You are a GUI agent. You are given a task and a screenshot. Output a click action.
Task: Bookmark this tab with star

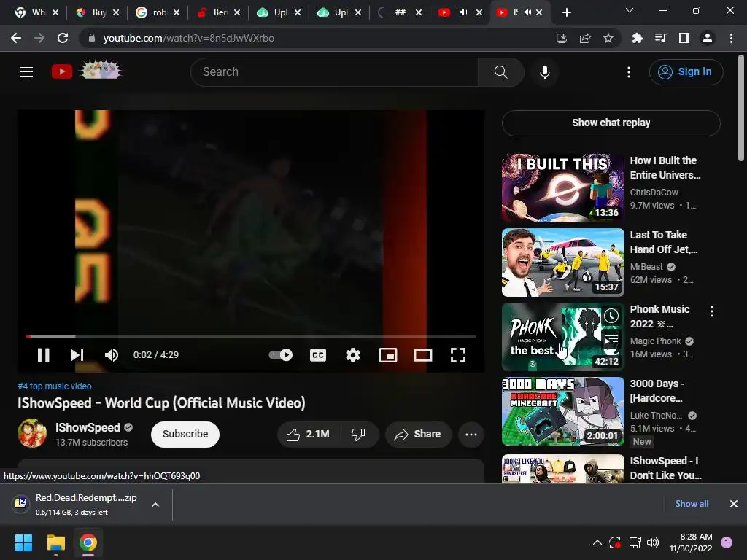(608, 38)
